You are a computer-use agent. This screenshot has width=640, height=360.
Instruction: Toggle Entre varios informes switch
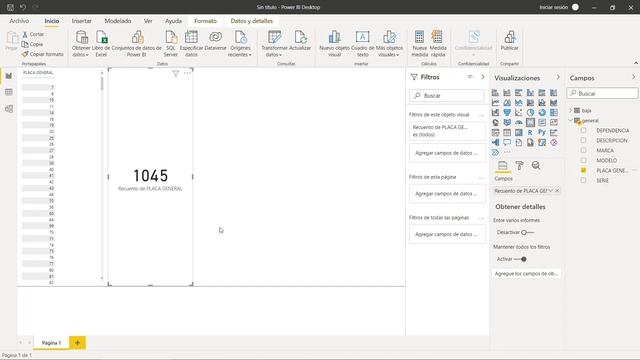(x=527, y=232)
